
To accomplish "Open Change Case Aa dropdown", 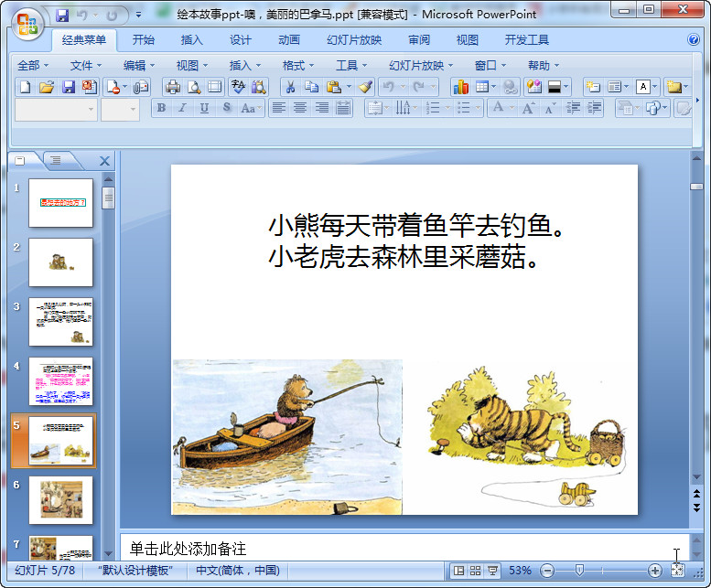I will click(x=252, y=108).
